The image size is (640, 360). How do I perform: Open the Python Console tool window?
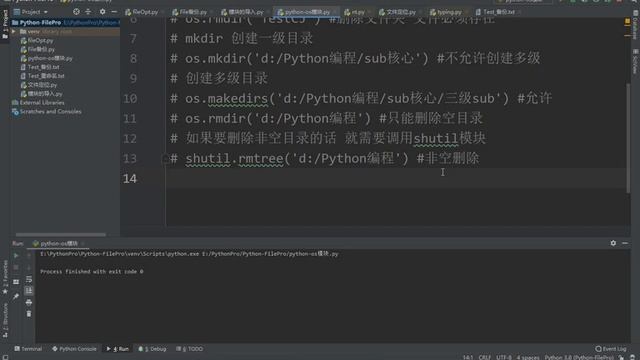click(x=74, y=349)
